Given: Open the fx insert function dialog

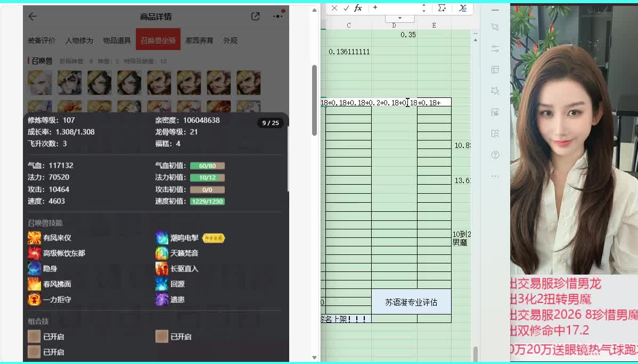Looking at the screenshot, I should (x=358, y=8).
